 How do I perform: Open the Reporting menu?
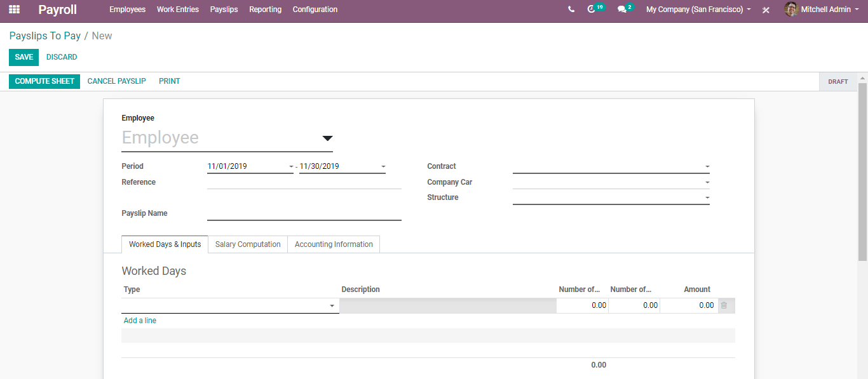point(266,10)
